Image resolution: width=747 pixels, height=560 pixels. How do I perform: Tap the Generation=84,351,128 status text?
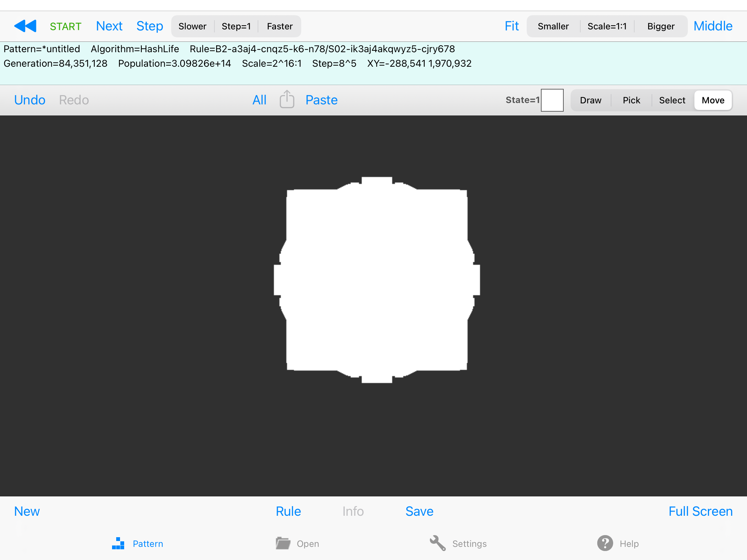tap(56, 63)
